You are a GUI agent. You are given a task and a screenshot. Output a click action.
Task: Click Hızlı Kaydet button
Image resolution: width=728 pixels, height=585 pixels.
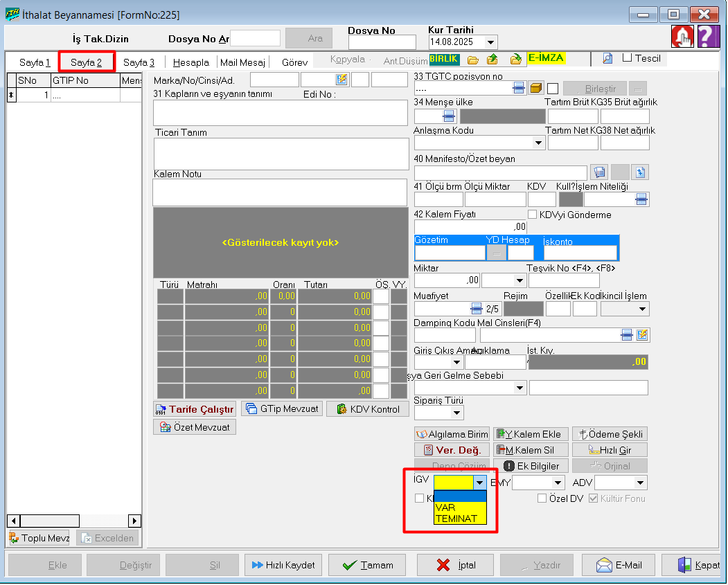pyautogui.click(x=283, y=565)
